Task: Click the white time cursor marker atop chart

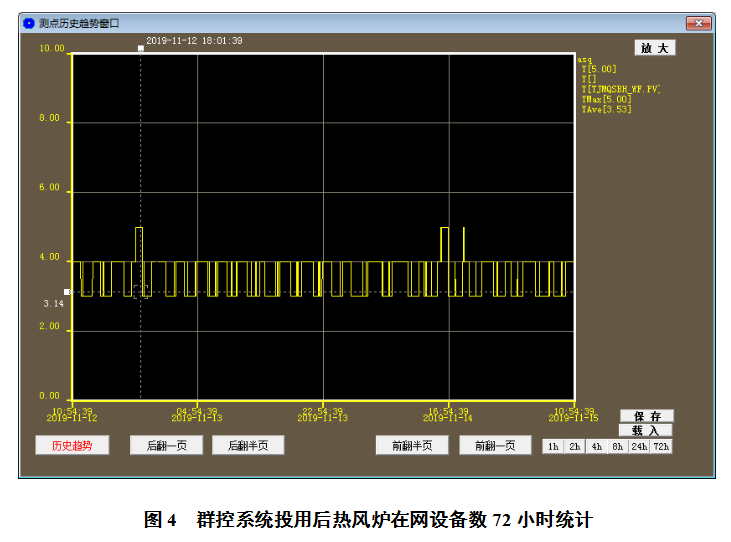Action: tap(141, 48)
